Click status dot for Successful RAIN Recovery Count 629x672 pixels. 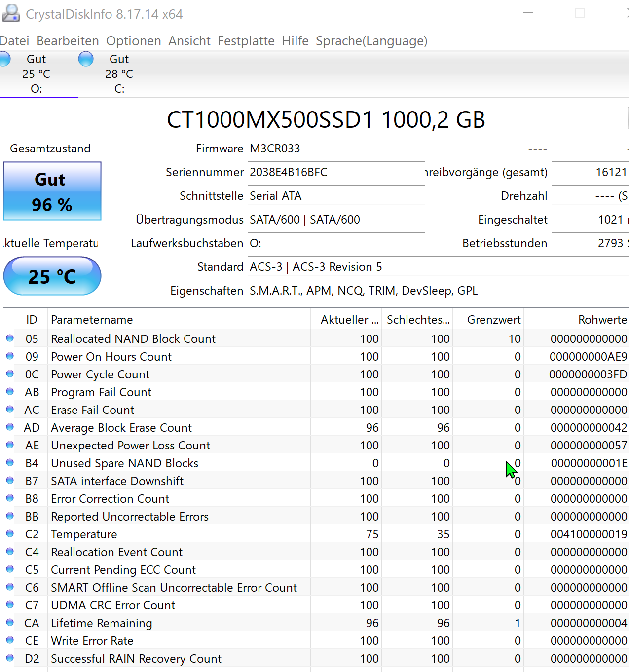click(10, 658)
